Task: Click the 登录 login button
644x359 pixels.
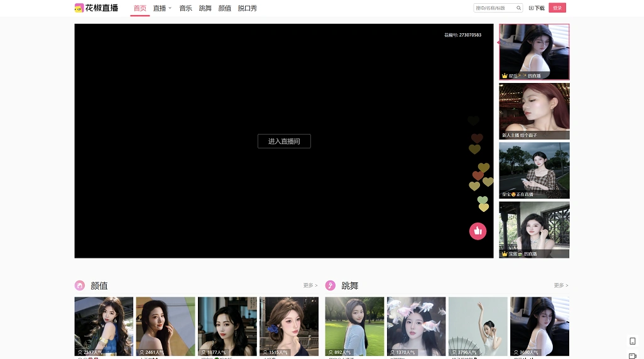Action: 557,8
